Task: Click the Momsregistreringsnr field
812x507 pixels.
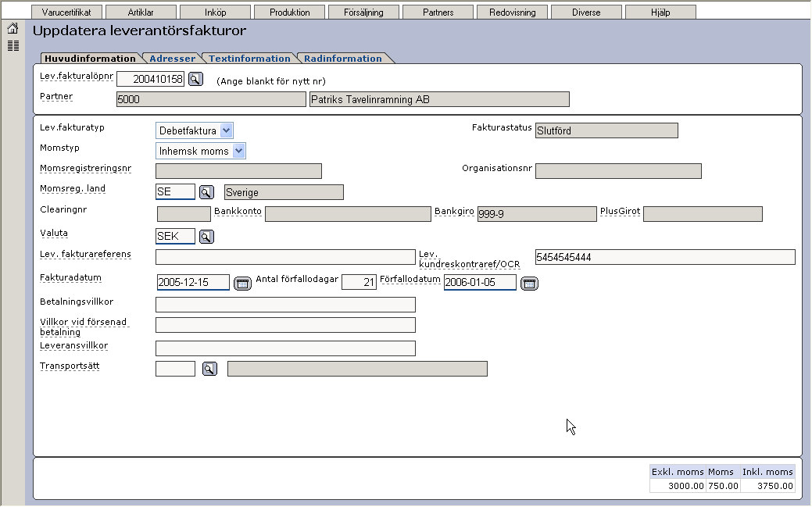Action: (238, 171)
